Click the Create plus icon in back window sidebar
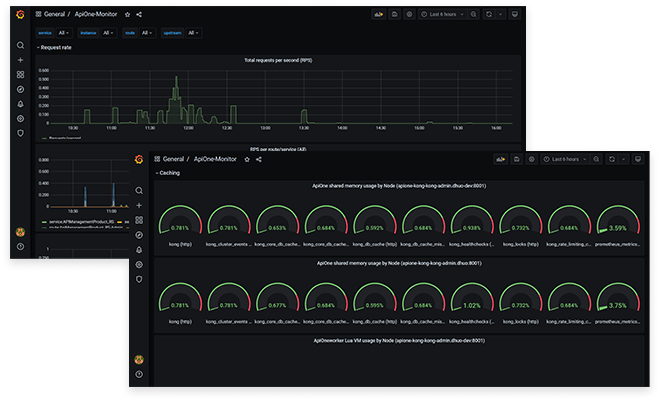 point(20,60)
